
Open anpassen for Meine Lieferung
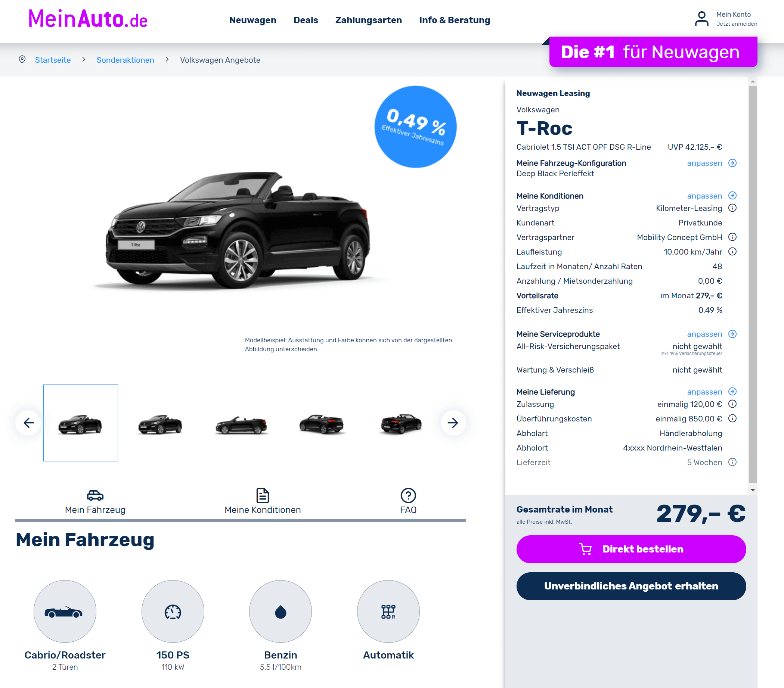(732, 392)
